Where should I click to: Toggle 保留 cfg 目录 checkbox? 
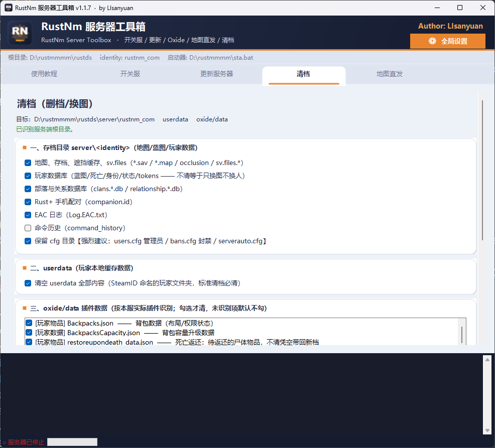[28, 241]
